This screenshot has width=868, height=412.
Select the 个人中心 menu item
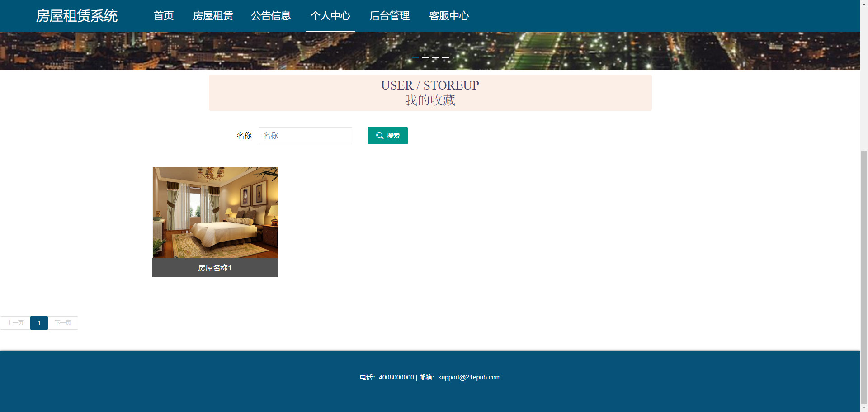coord(330,16)
